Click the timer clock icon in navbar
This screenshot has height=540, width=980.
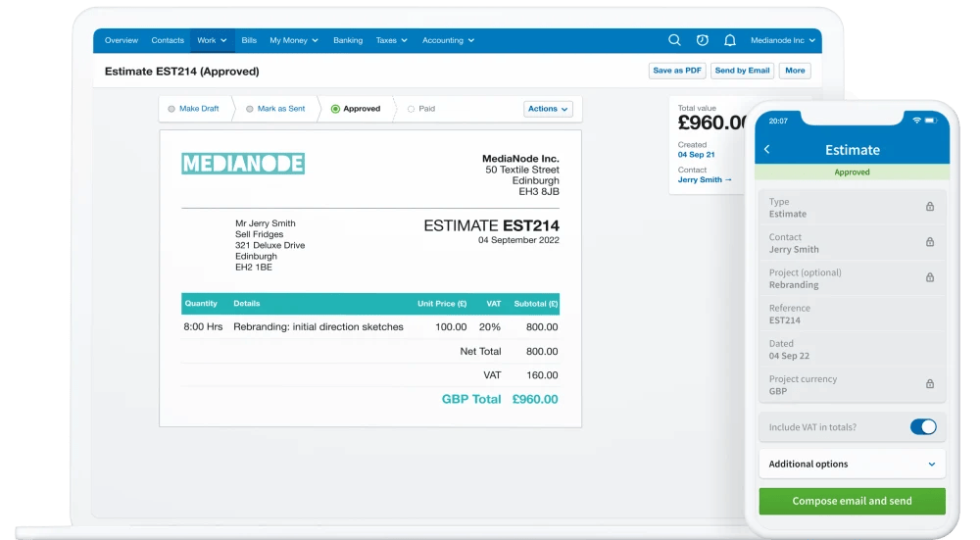pos(702,40)
